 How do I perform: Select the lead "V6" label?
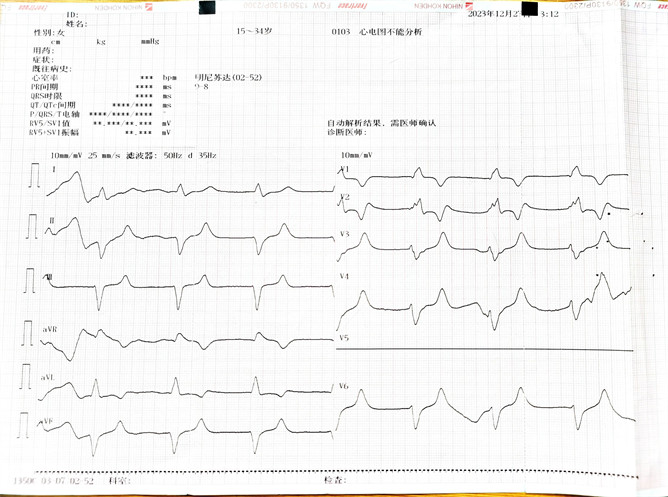coord(343,386)
